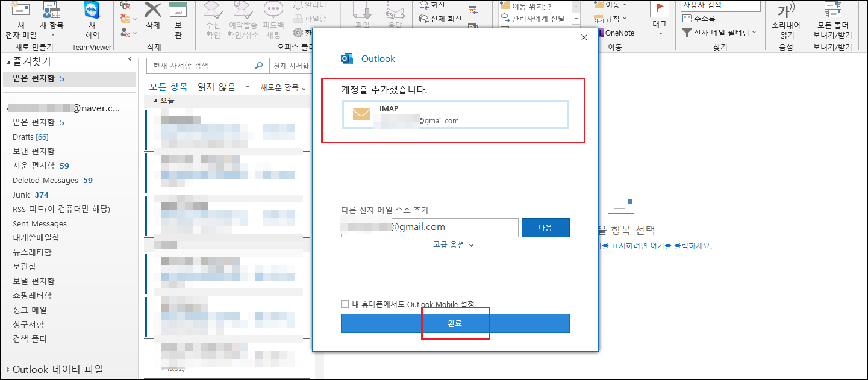
Task: Open RSS 피드 folder
Action: click(x=61, y=209)
